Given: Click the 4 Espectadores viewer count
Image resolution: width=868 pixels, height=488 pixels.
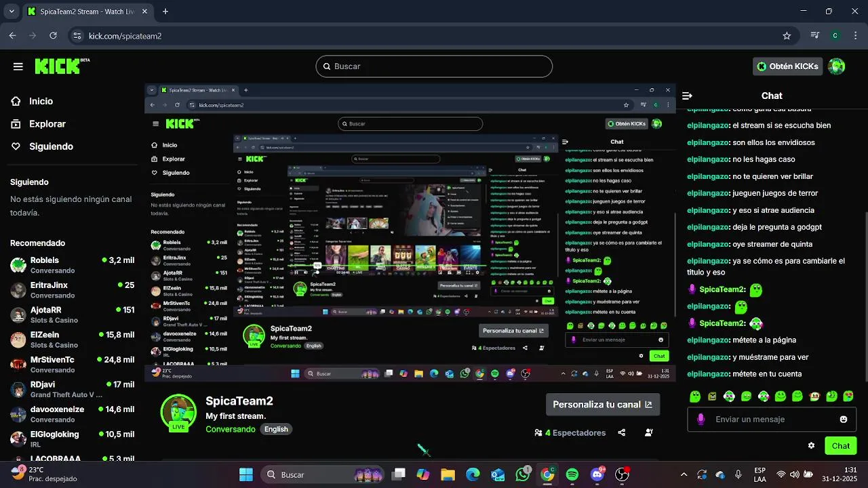Looking at the screenshot, I should pyautogui.click(x=570, y=432).
